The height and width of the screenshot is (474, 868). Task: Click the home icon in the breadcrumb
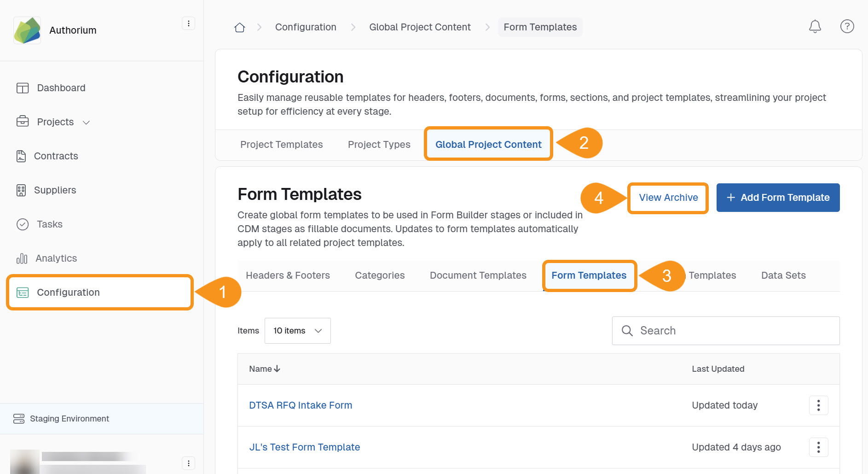(x=239, y=27)
